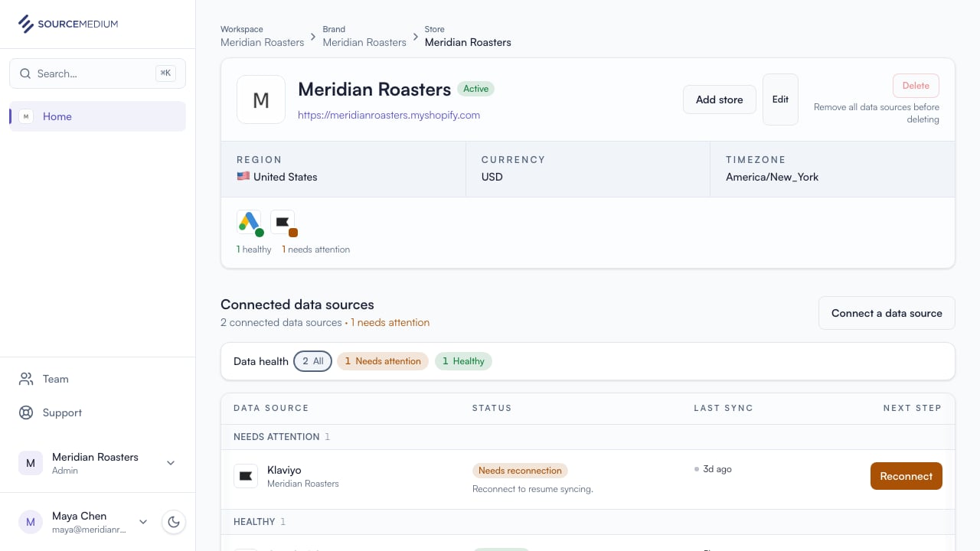
Task: Click the '3d ago' last sync value
Action: click(x=717, y=469)
